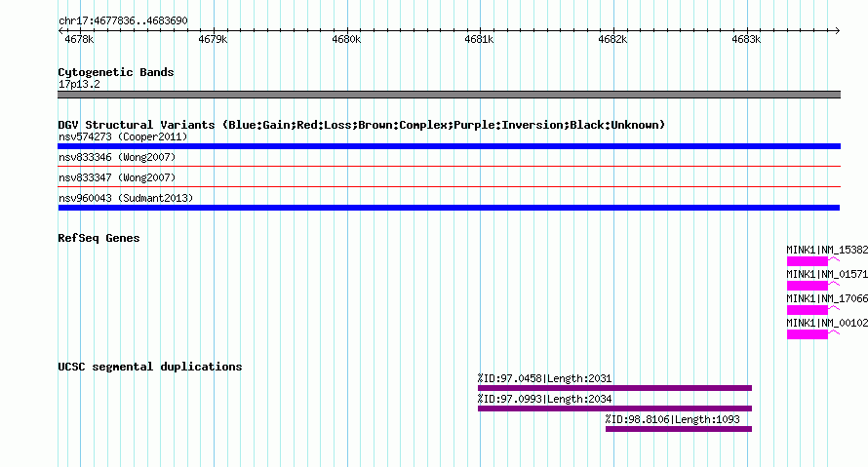Select the nsv833347 (Wong2007) red loss line
This screenshot has width=868, height=467.
(449, 186)
